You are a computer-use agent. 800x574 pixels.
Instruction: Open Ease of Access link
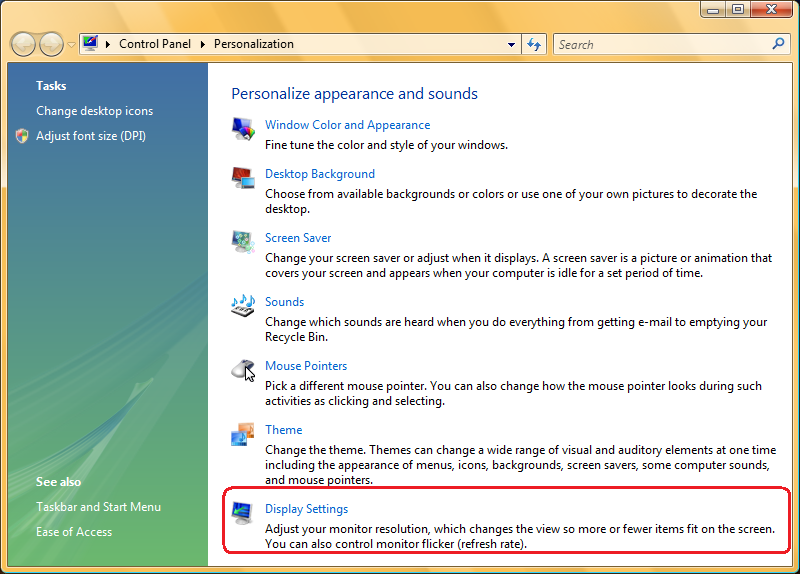74,532
